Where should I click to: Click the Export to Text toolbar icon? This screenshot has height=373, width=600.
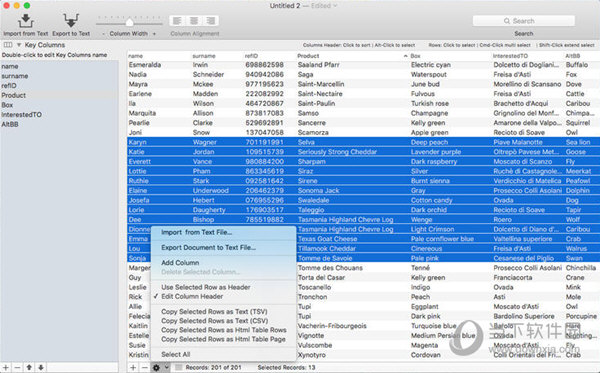point(71,21)
